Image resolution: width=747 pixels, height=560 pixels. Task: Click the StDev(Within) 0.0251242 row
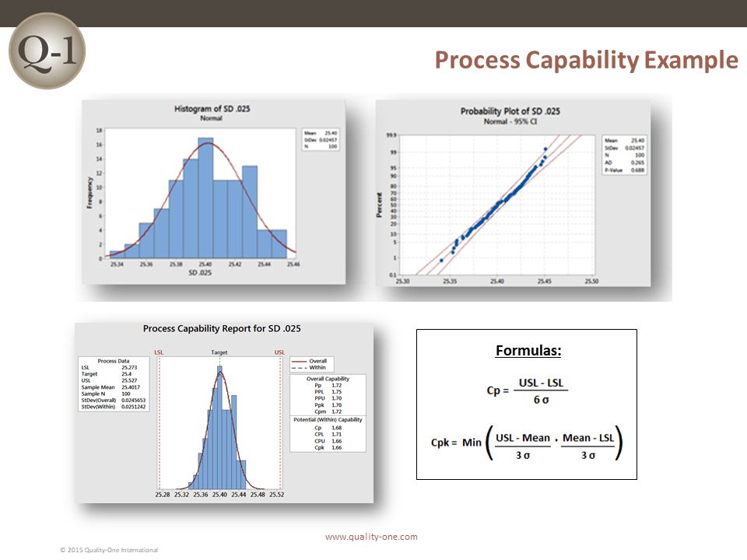pos(114,407)
